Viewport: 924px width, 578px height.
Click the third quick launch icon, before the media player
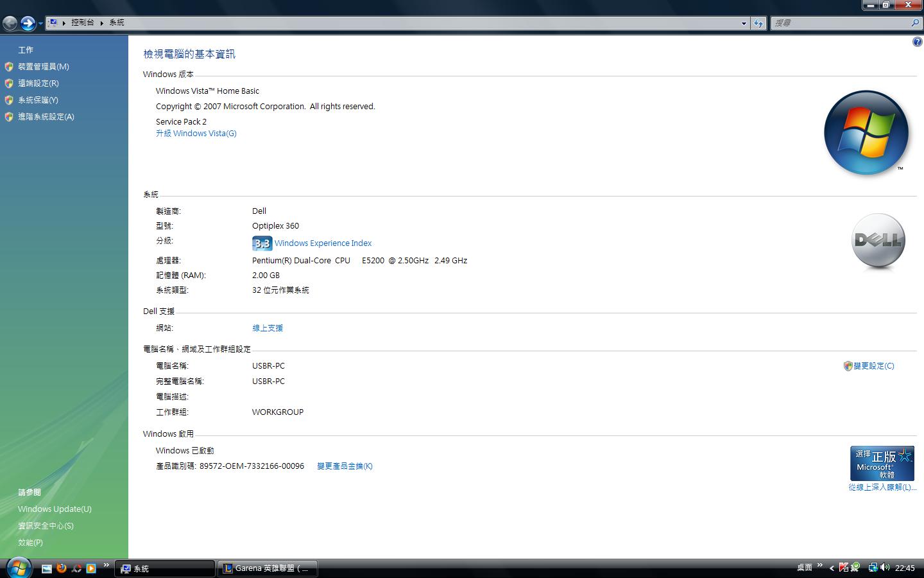pos(76,568)
